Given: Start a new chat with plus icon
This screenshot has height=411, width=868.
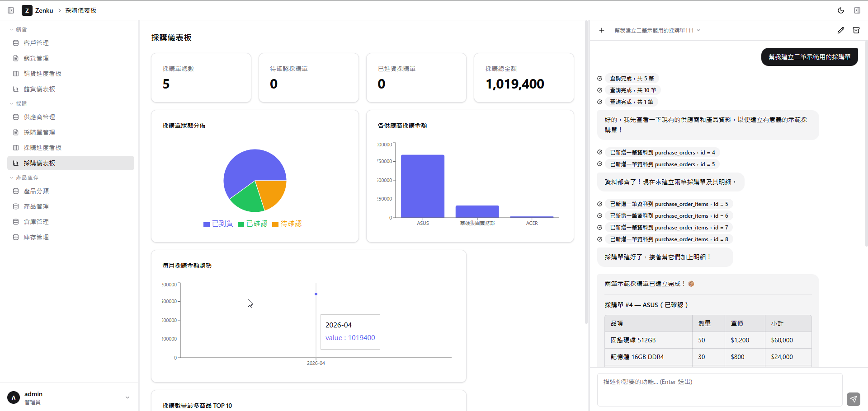Looking at the screenshot, I should pyautogui.click(x=602, y=30).
